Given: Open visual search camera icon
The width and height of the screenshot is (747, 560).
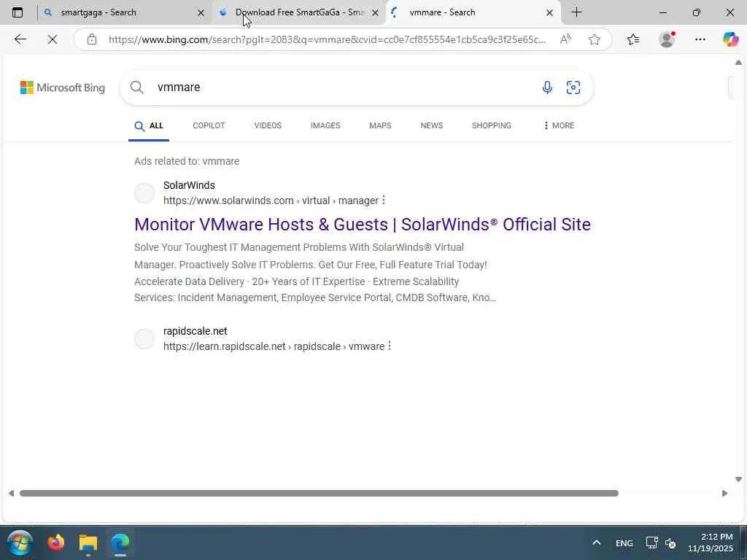Looking at the screenshot, I should click(573, 87).
